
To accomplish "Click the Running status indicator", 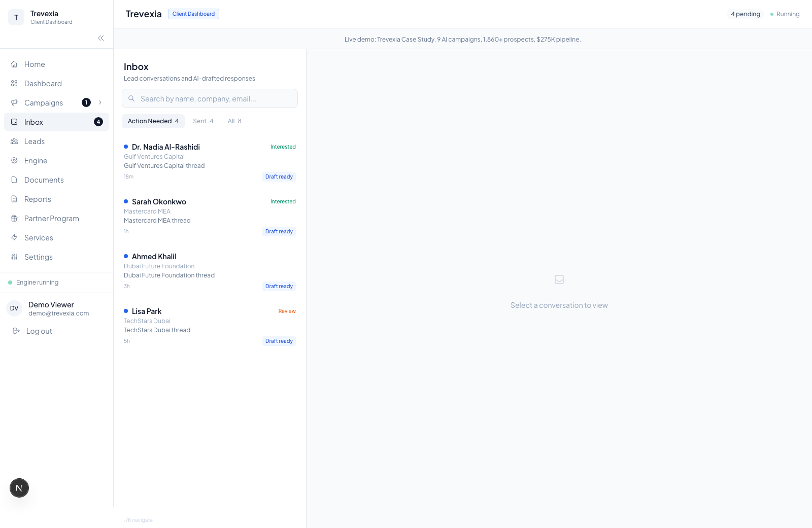I will coord(785,14).
